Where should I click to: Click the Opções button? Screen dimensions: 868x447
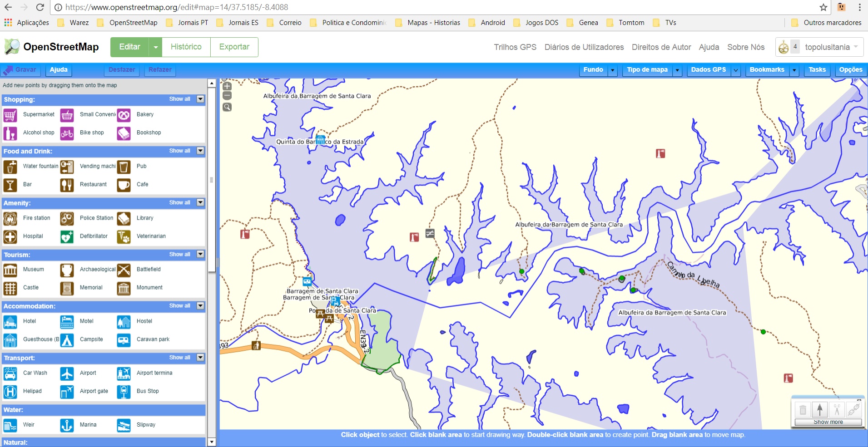tap(851, 70)
